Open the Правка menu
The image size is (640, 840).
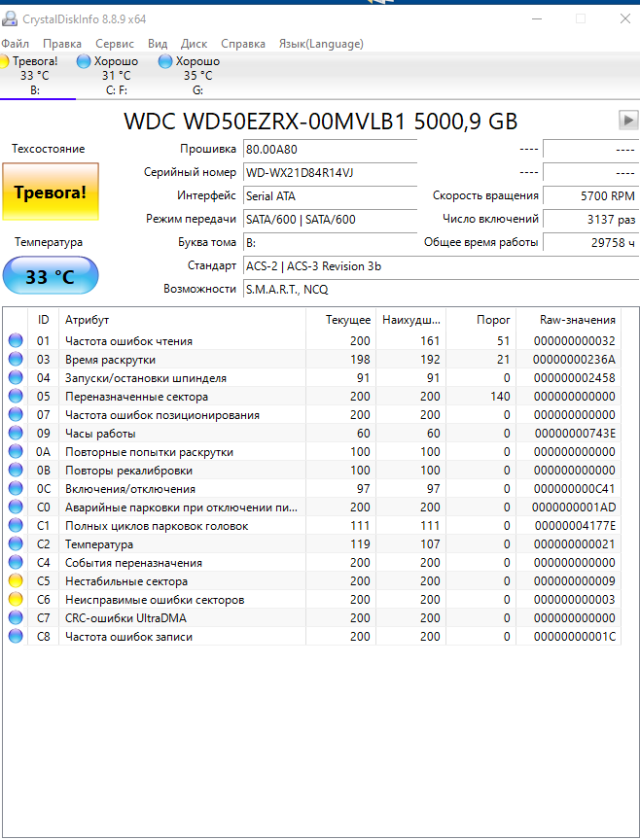coord(62,44)
